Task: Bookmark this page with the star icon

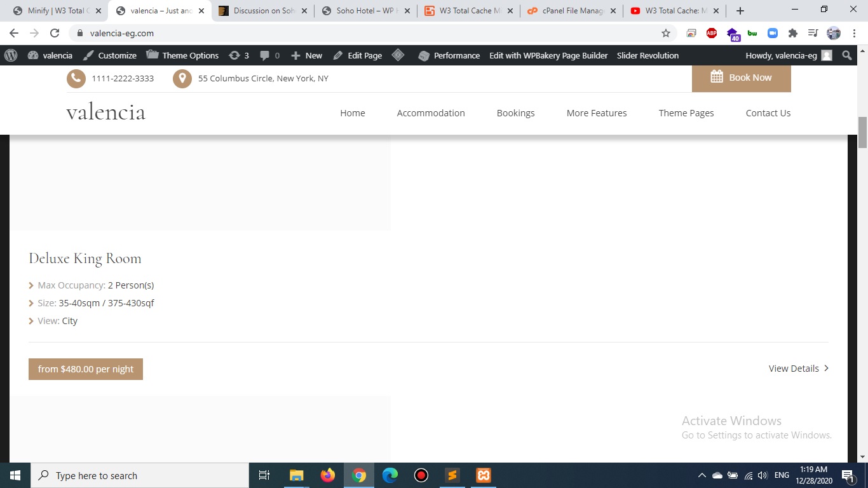Action: pyautogui.click(x=666, y=33)
